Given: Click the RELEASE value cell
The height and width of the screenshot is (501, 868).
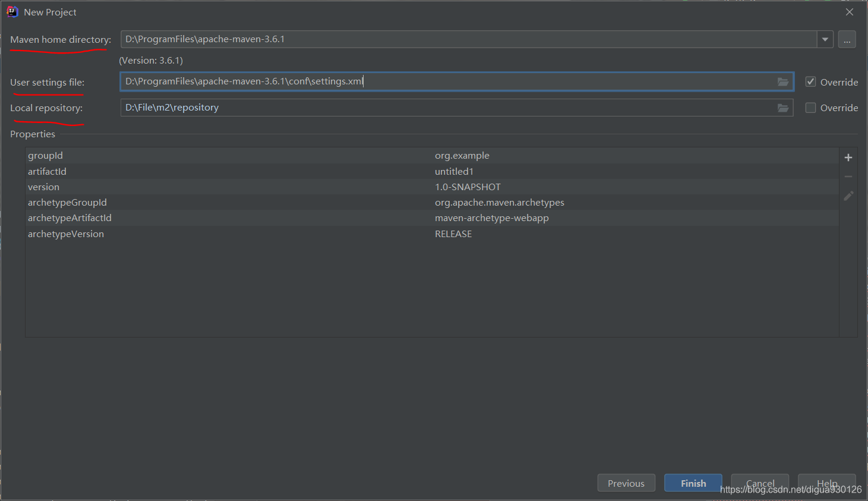Looking at the screenshot, I should pyautogui.click(x=453, y=234).
